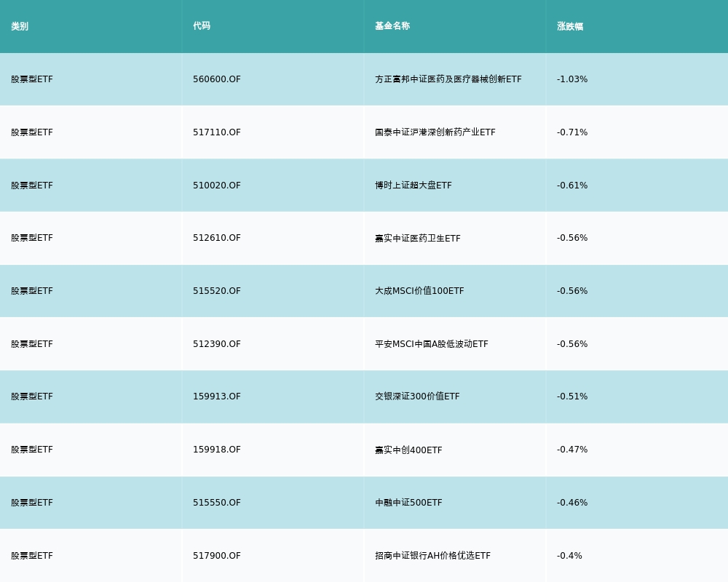Viewport: 728px width, 582px height.
Task: Click the -0.71% change value
Action: [572, 132]
